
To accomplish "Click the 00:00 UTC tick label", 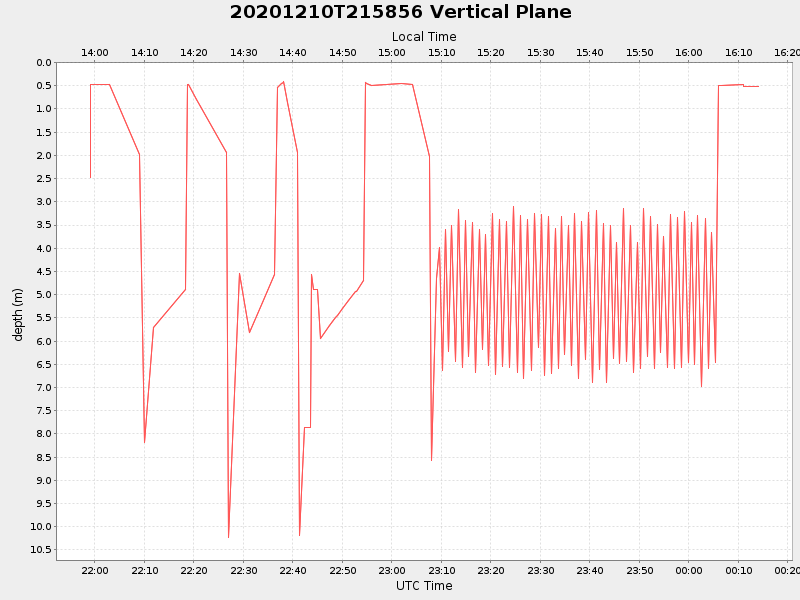I will [x=689, y=570].
